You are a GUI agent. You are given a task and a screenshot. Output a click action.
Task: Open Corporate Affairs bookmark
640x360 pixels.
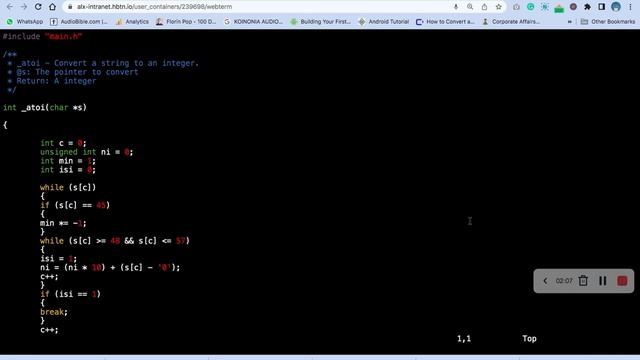tap(511, 22)
